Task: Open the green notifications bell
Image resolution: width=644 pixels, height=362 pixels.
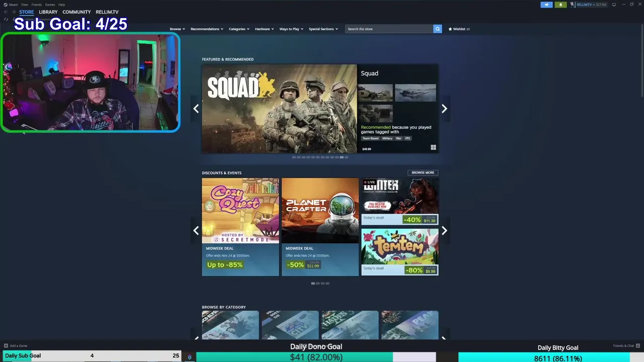Action: tap(560, 5)
